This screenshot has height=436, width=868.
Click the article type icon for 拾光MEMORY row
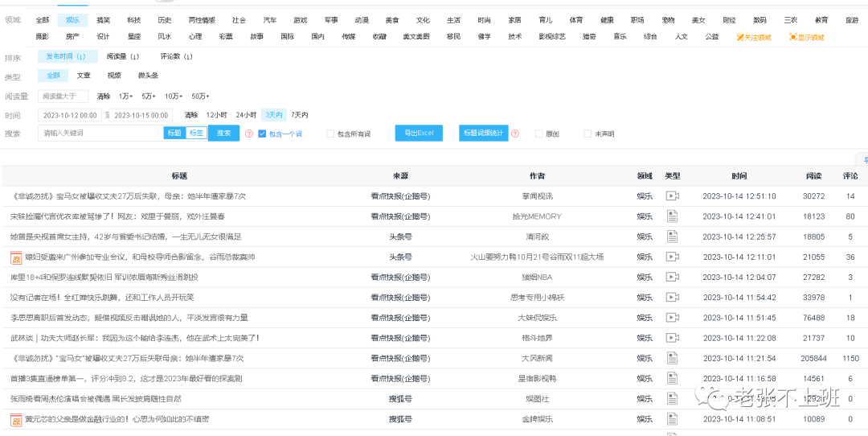click(x=672, y=216)
